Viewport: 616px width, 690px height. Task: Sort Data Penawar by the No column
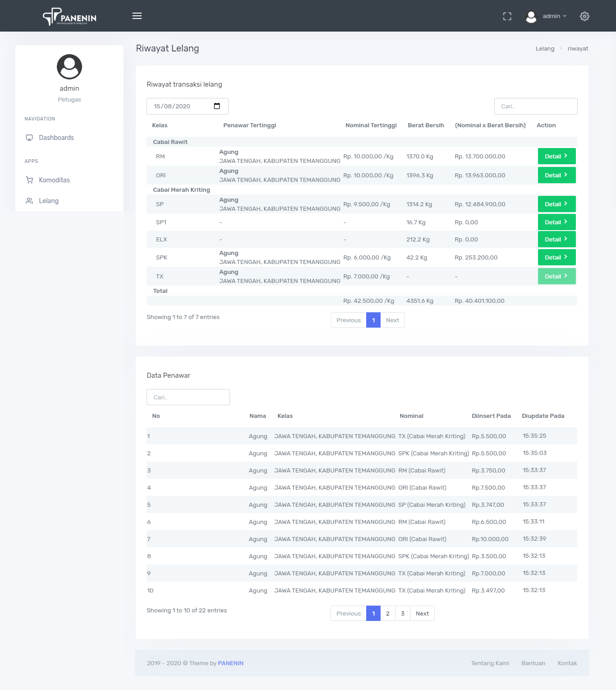coord(156,416)
